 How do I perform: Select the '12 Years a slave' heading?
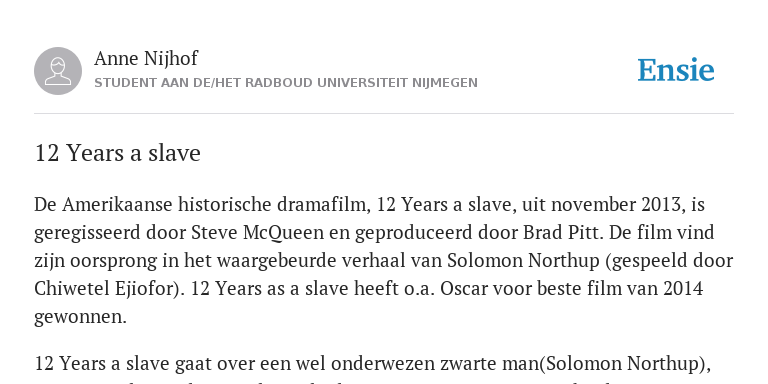(x=118, y=153)
